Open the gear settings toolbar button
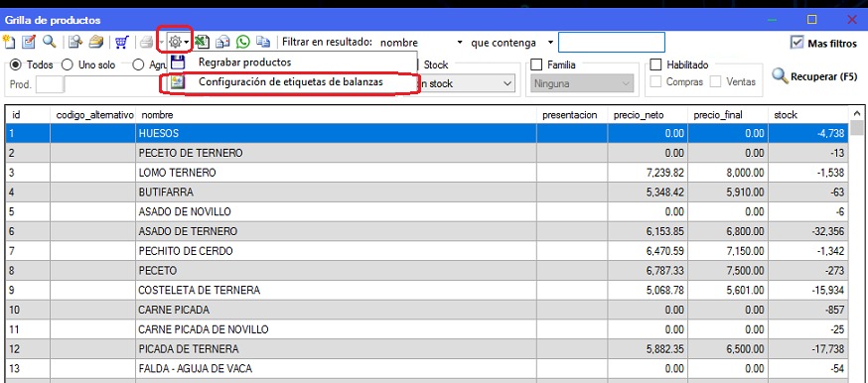This screenshot has height=383, width=868. [178, 42]
